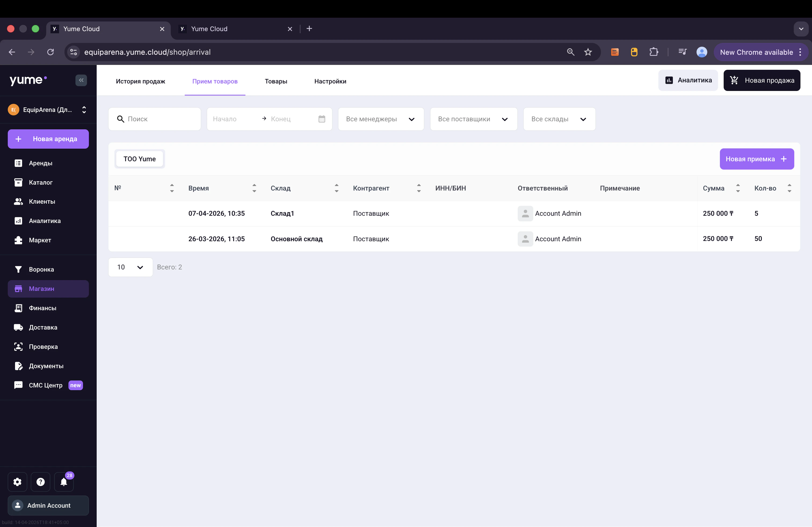Click the Новая приемка button
The image size is (812, 527).
[x=756, y=159]
